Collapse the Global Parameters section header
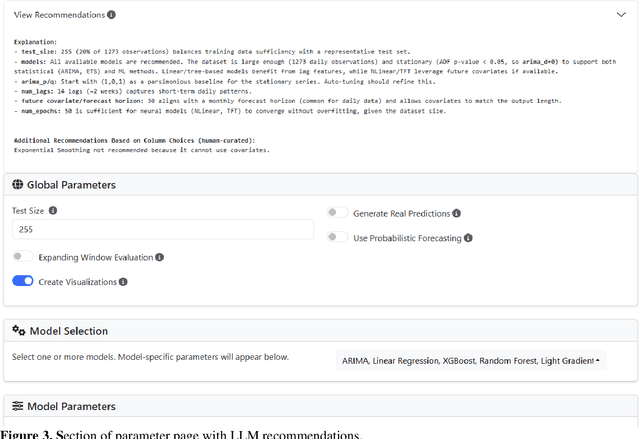640x439 pixels. (x=320, y=185)
